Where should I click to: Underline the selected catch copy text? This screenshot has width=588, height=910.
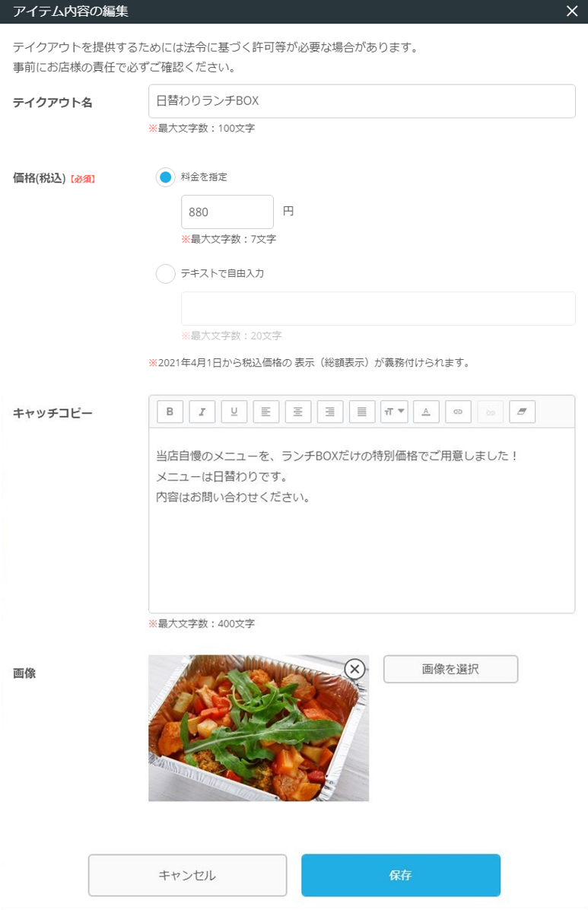[x=234, y=412]
